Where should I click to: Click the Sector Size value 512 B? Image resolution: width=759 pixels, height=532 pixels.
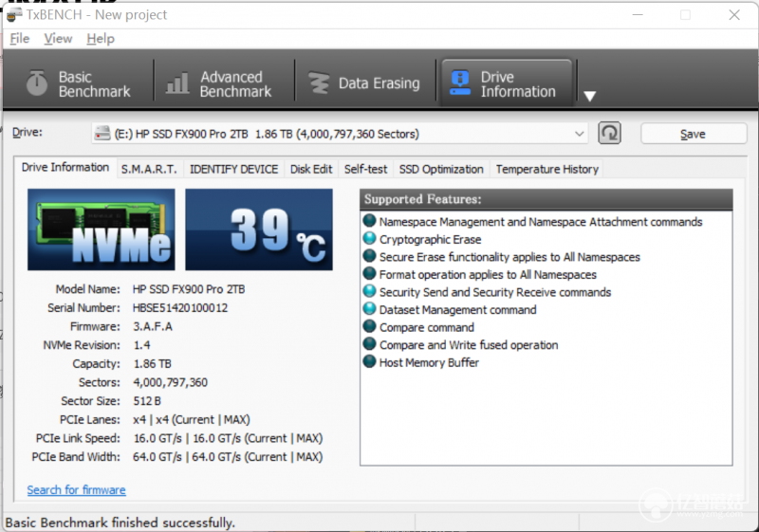(x=147, y=401)
